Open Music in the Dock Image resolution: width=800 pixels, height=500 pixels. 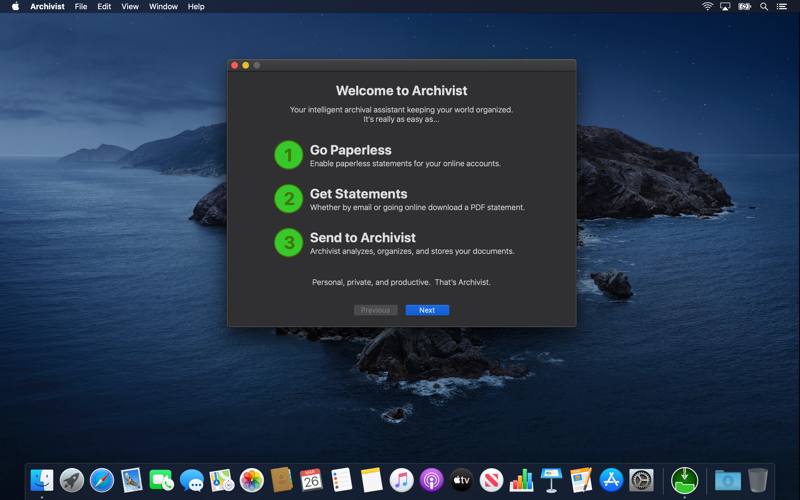(402, 480)
